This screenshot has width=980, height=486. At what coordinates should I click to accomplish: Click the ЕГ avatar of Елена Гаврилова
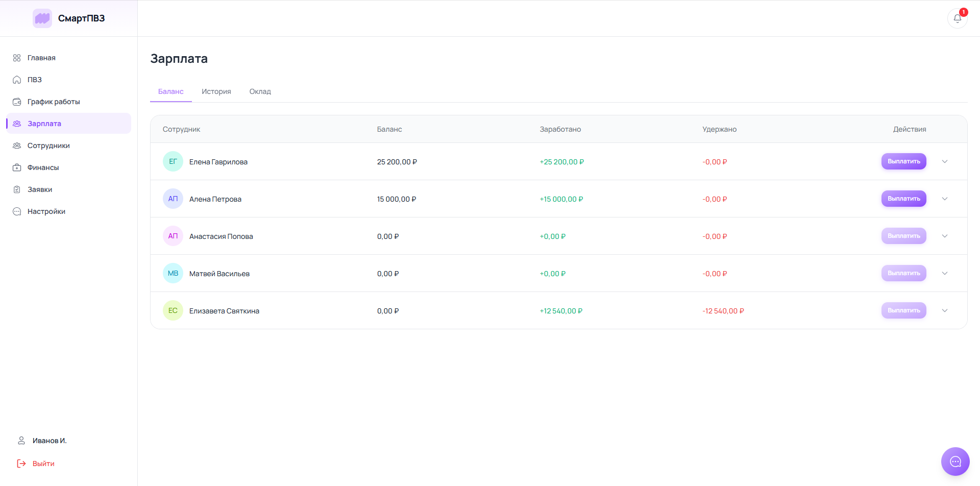point(173,161)
